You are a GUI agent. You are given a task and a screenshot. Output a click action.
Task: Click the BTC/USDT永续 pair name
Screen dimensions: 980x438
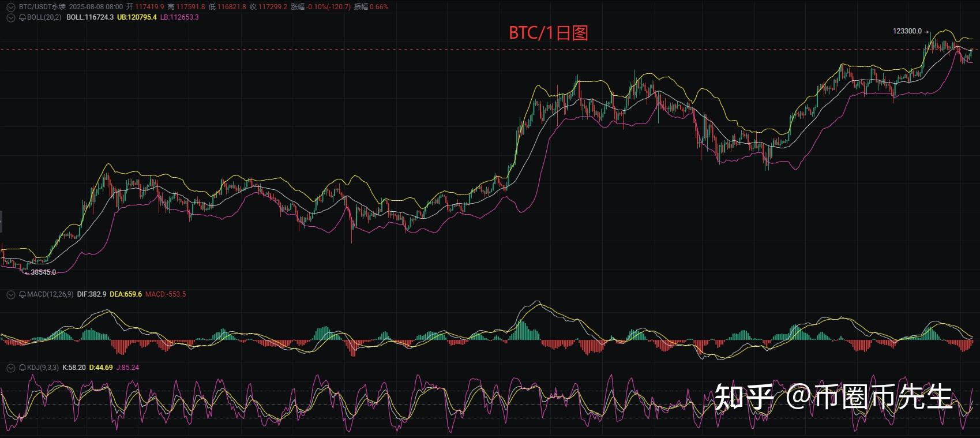42,7
